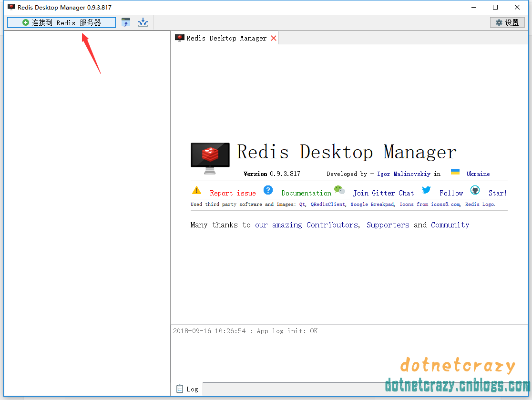The height and width of the screenshot is (400, 532).
Task: Click the blue question mark icon
Action: pyautogui.click(x=268, y=190)
